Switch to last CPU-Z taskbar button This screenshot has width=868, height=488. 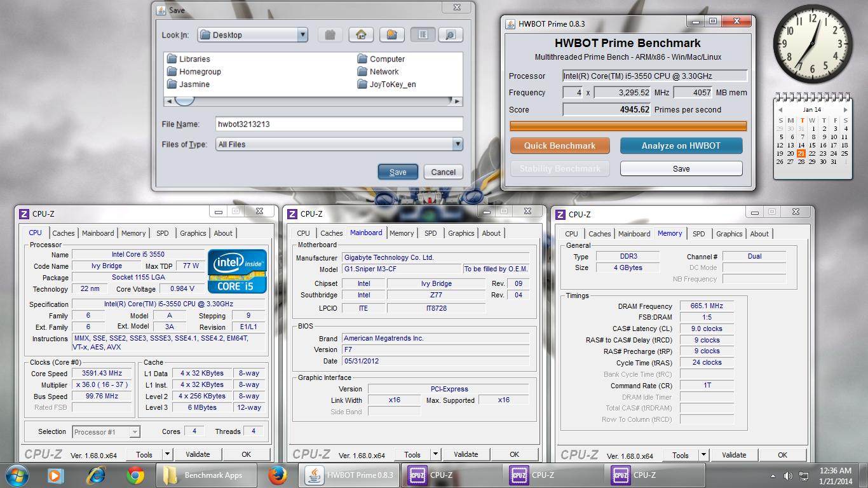(x=654, y=475)
